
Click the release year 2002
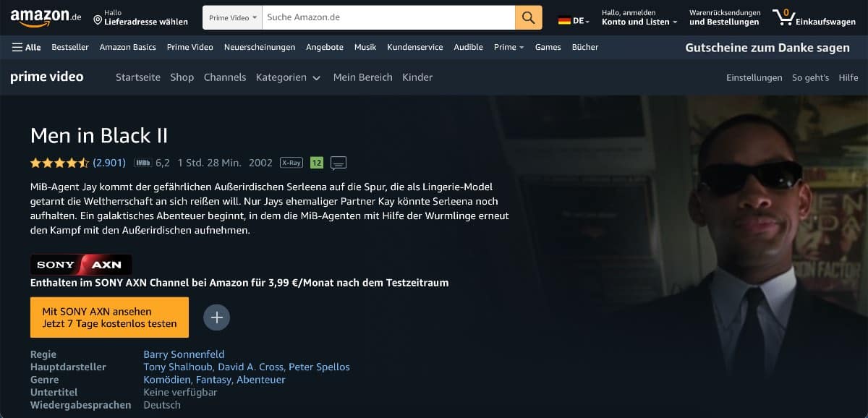[260, 163]
